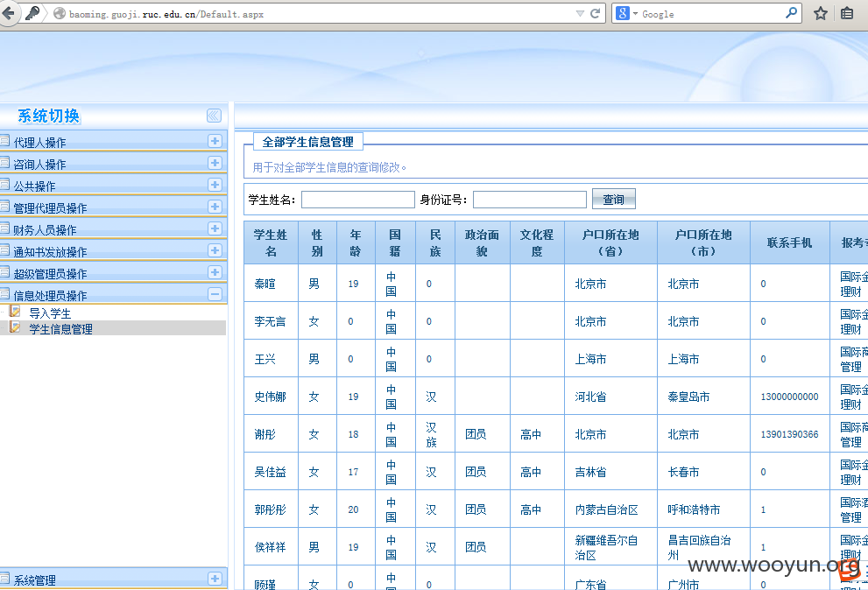Click the search magnifier icon
The width and height of the screenshot is (868, 590).
coord(791,13)
